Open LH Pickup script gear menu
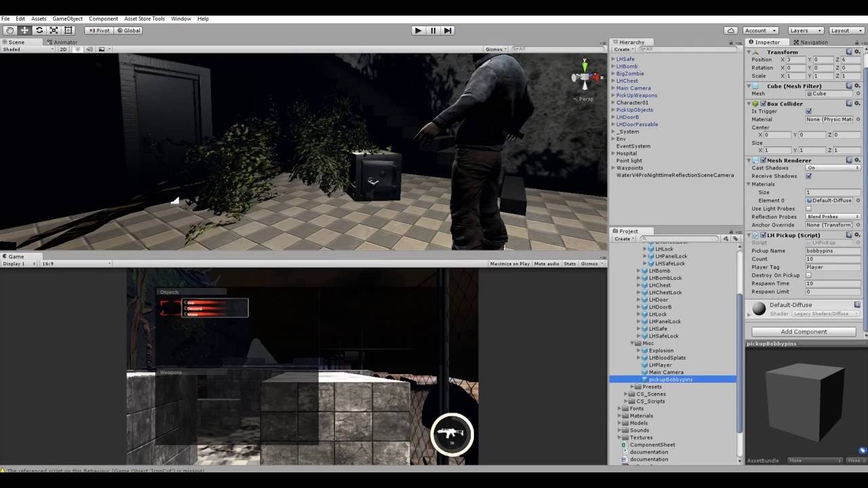 coord(857,235)
